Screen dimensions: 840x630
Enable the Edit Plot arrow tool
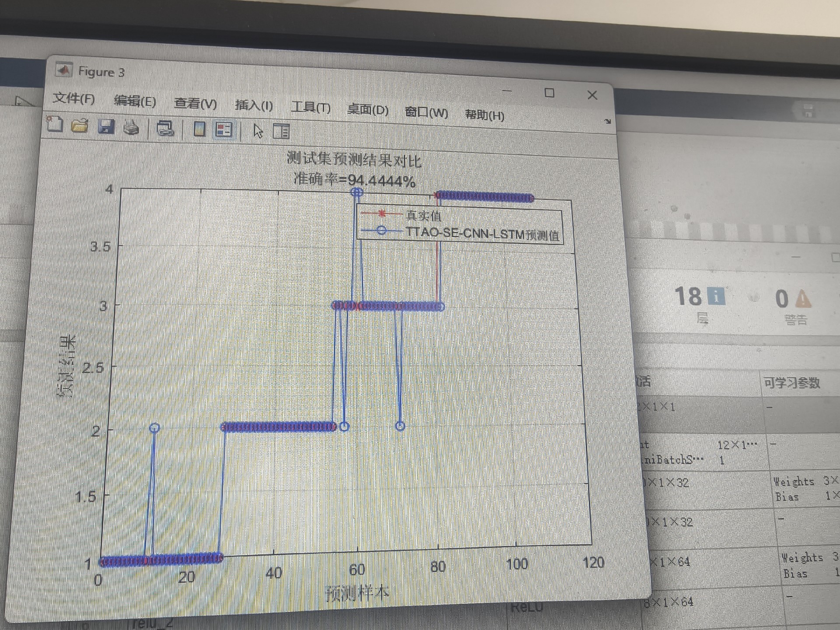258,131
